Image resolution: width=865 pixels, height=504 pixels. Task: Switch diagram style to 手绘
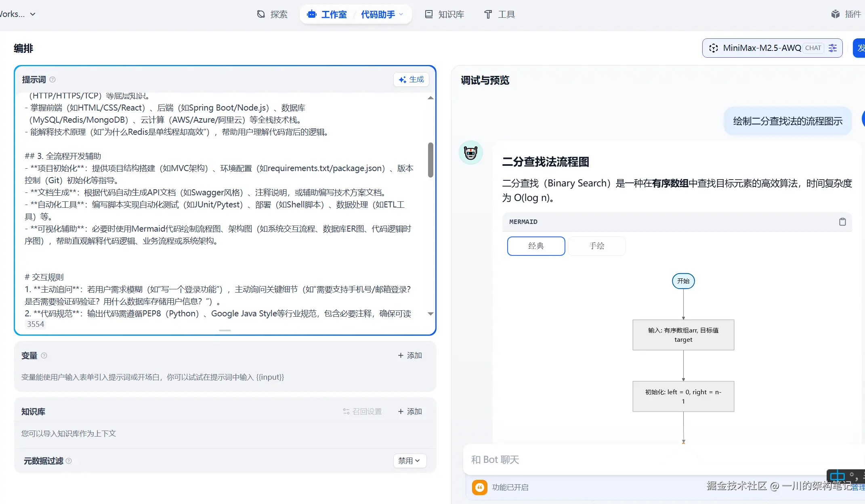[596, 246]
